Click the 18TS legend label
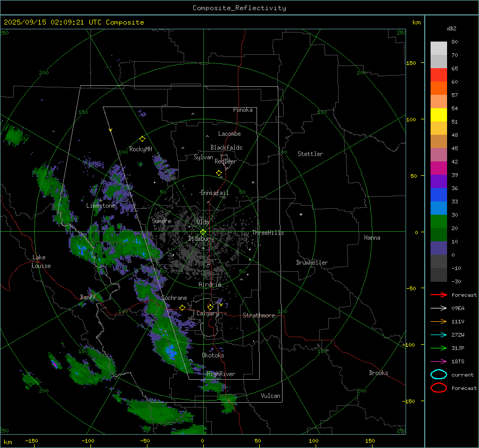 tap(458, 362)
